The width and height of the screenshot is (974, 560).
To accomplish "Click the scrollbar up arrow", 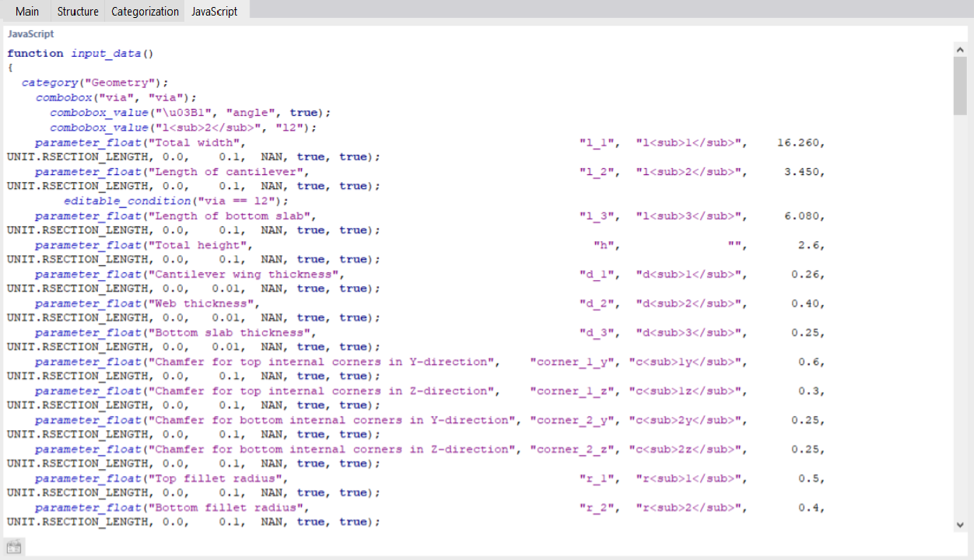I will (x=960, y=48).
